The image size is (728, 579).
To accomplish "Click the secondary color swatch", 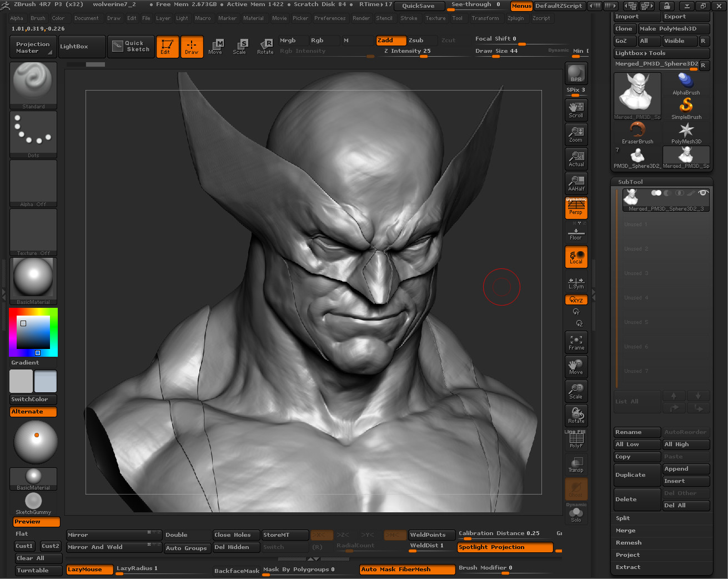I will coord(21,381).
